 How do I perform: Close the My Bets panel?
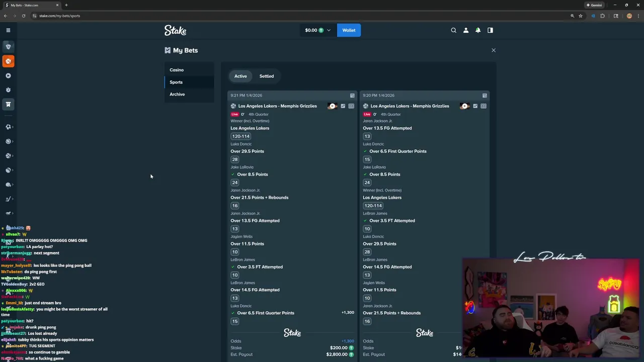pyautogui.click(x=494, y=50)
